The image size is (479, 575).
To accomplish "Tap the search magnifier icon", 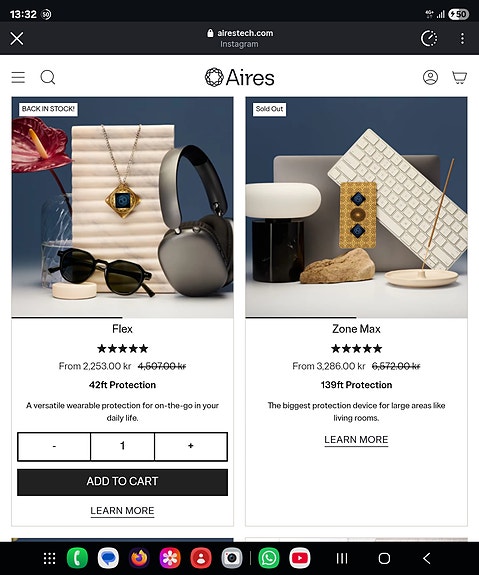I will [48, 77].
